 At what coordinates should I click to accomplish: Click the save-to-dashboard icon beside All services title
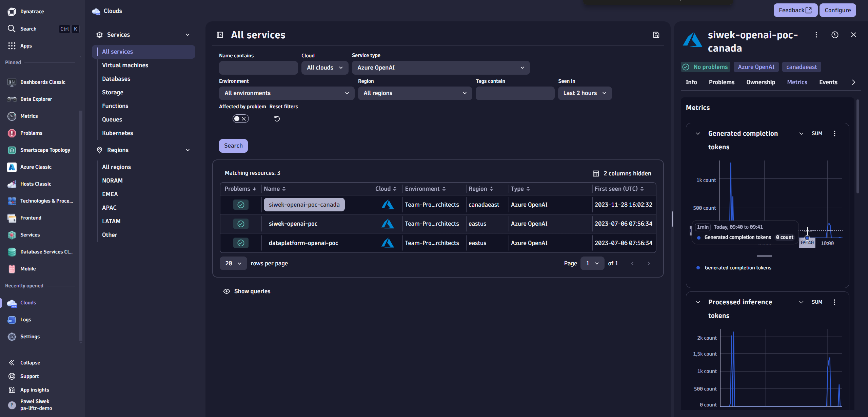pyautogui.click(x=656, y=35)
